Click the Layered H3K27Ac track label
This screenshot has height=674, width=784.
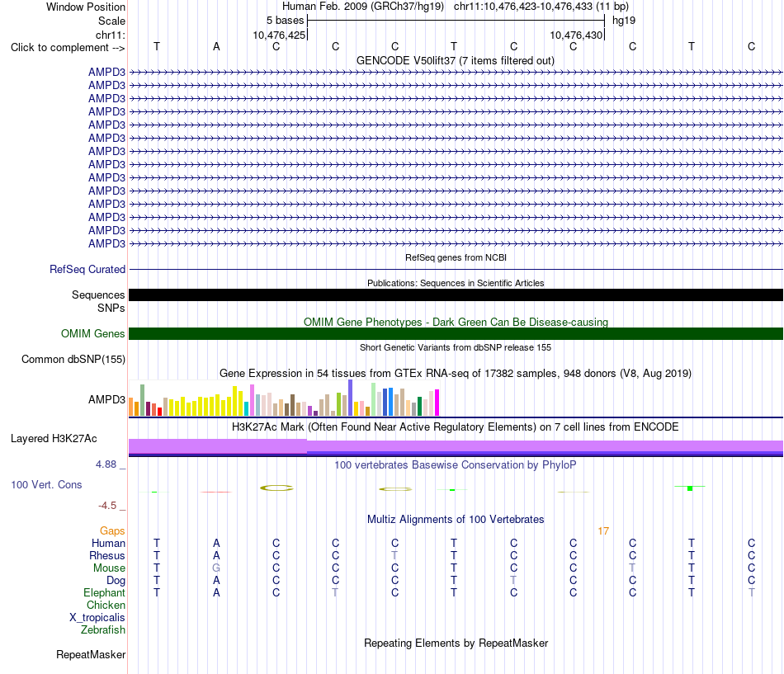point(54,439)
